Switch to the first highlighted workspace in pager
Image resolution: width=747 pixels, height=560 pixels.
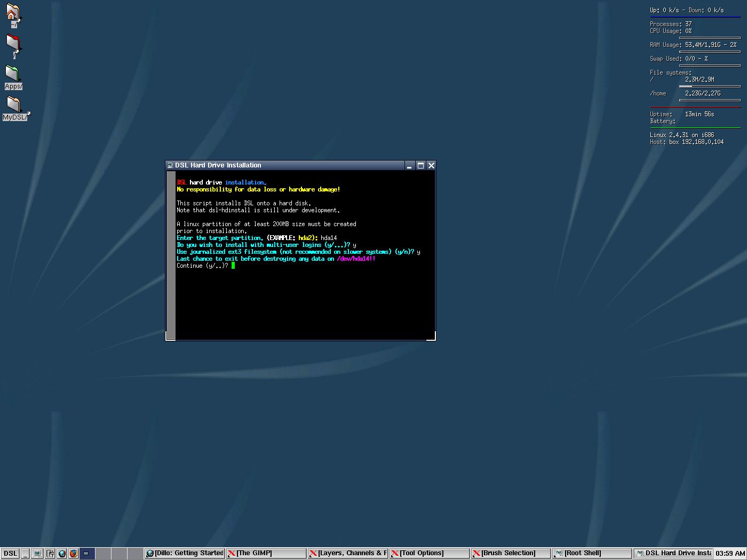[x=88, y=554]
